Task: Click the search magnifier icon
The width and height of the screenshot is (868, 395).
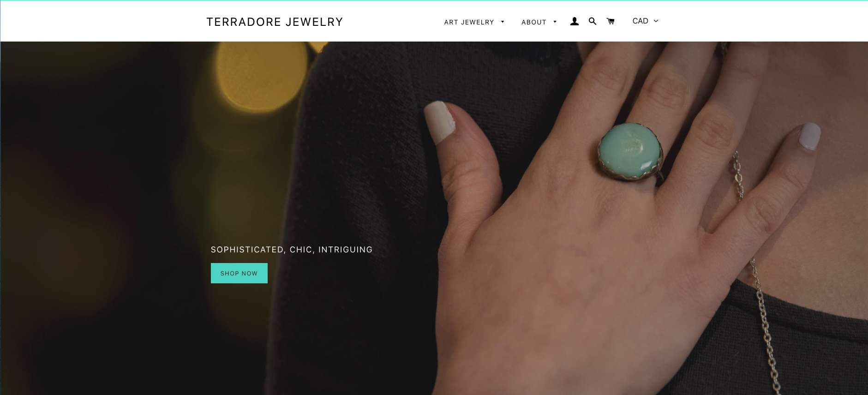Action: (593, 21)
